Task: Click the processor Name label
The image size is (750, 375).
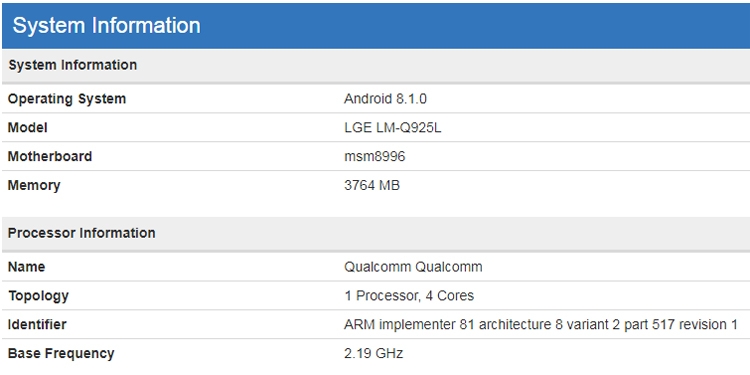Action: pyautogui.click(x=27, y=267)
